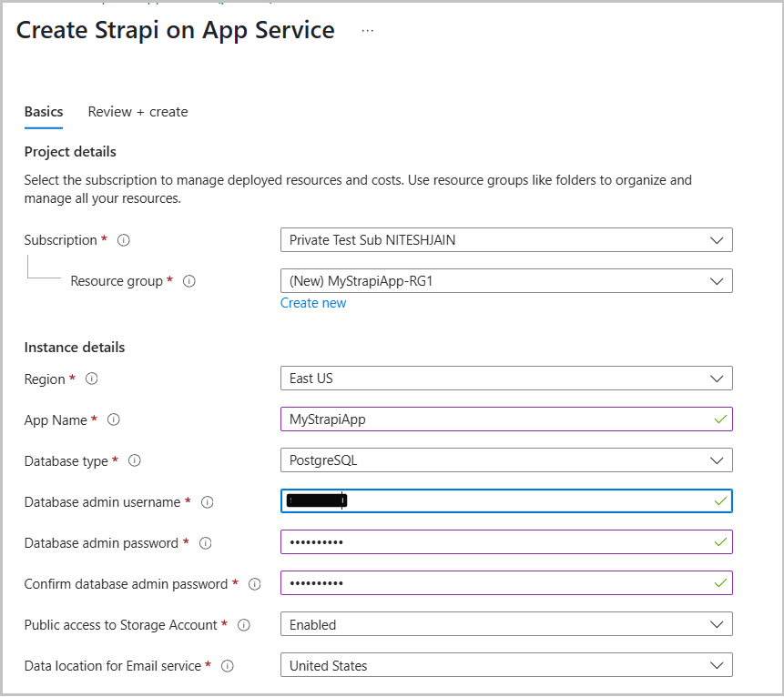784x697 pixels.
Task: Click Confirm database admin password info icon
Action: [x=254, y=584]
